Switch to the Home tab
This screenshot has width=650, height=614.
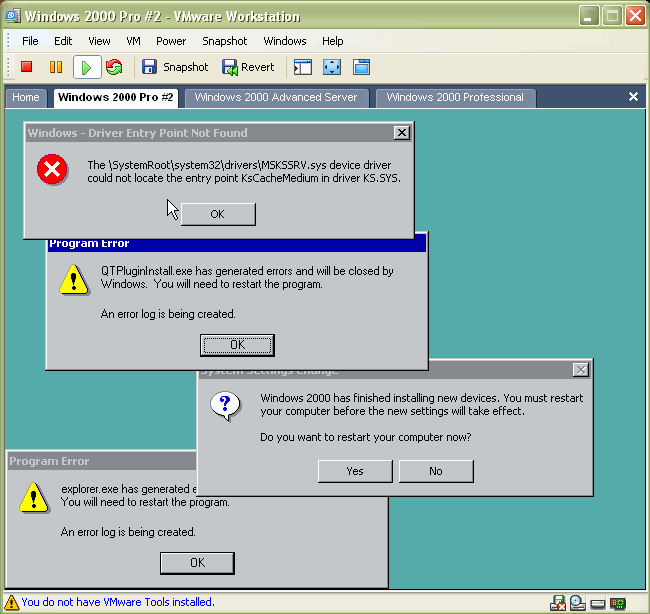click(26, 97)
